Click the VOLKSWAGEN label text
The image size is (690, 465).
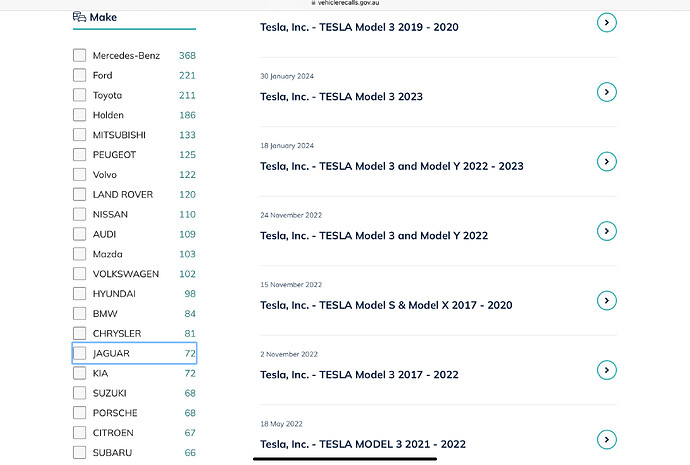pyautogui.click(x=126, y=274)
